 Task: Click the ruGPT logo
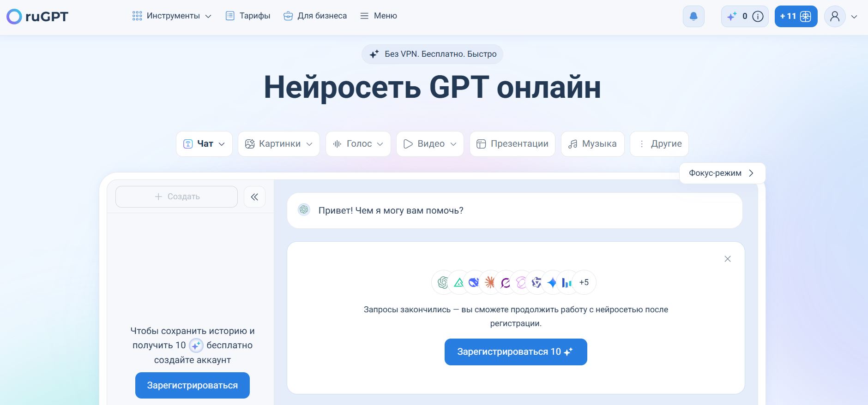[37, 17]
